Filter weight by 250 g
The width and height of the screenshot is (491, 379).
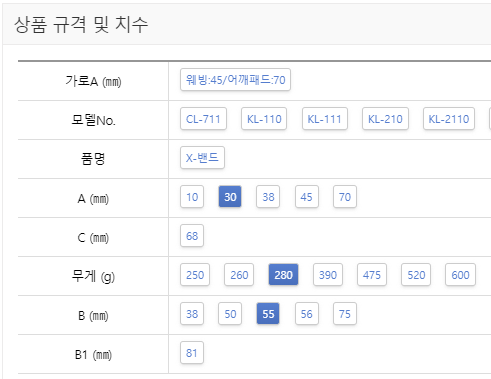click(x=195, y=275)
